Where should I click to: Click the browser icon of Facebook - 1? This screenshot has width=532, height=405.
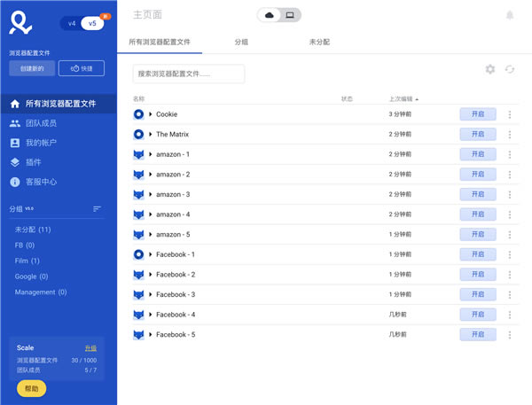click(138, 254)
